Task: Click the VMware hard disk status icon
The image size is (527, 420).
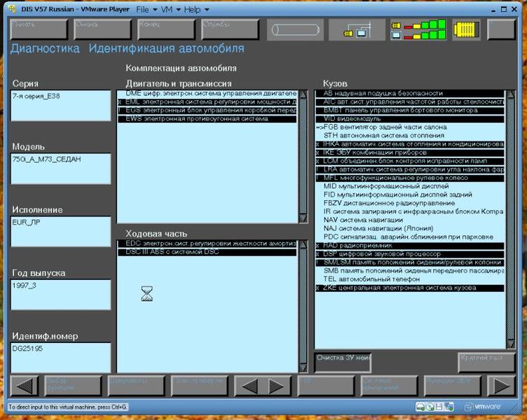Action: click(420, 407)
